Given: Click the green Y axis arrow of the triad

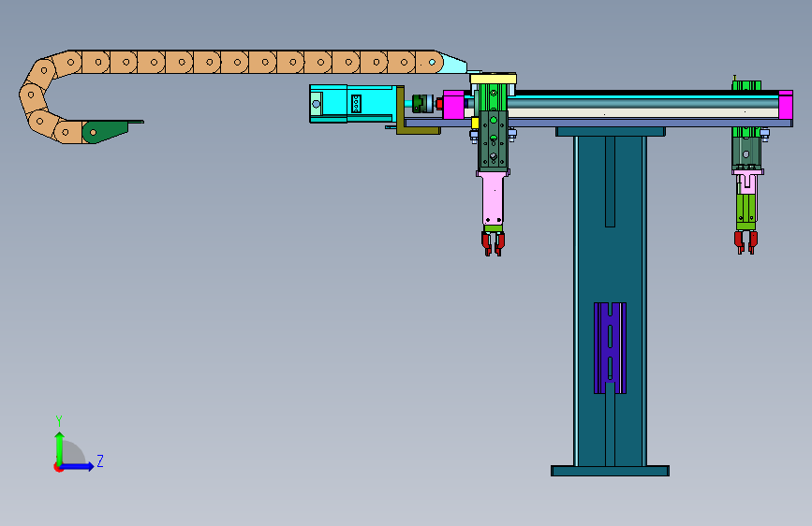Looking at the screenshot, I should click(60, 447).
